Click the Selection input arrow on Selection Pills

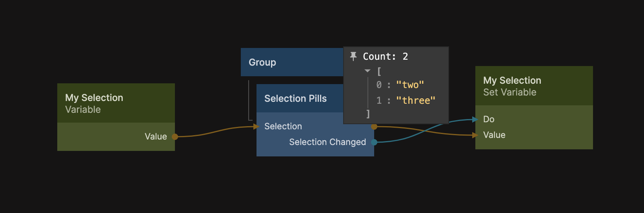[x=257, y=127]
